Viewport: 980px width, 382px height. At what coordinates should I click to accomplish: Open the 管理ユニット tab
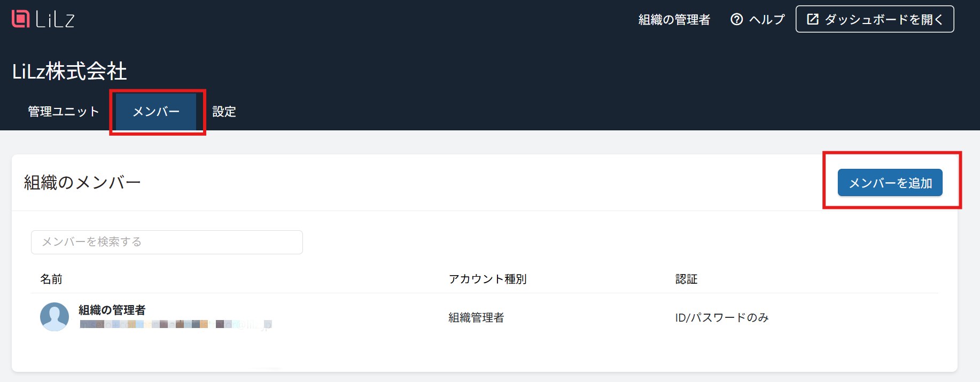(64, 112)
